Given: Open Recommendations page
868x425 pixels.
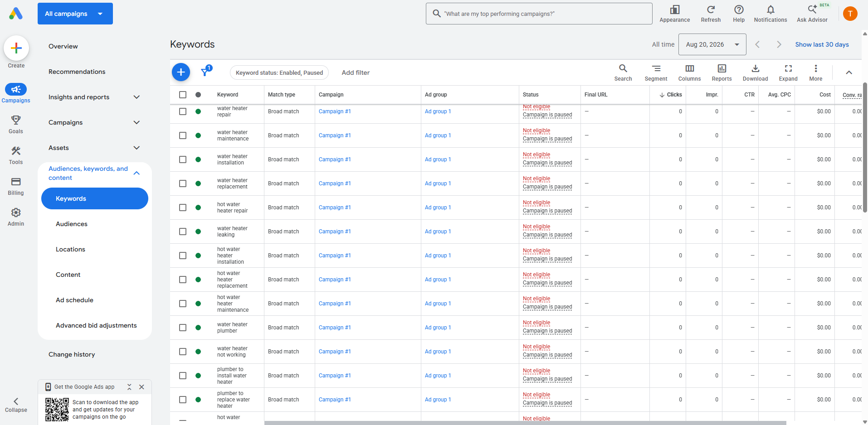Looking at the screenshot, I should tap(77, 72).
